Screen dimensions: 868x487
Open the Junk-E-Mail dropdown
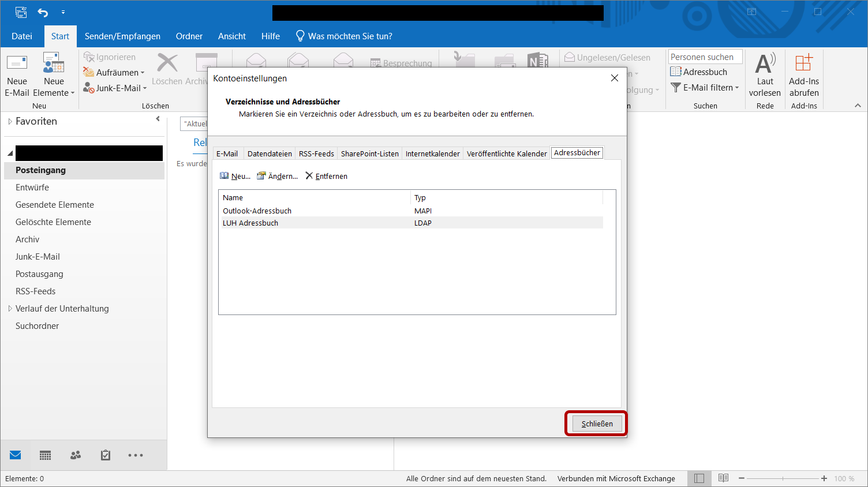[115, 88]
